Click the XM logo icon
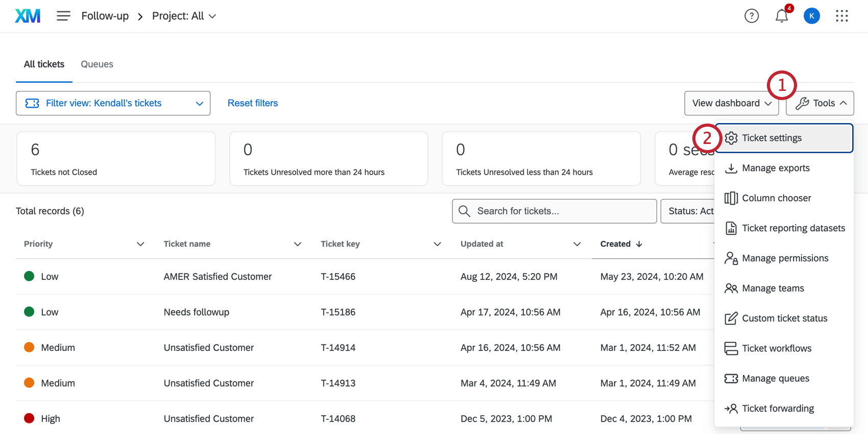This screenshot has width=868, height=434. pyautogui.click(x=28, y=16)
